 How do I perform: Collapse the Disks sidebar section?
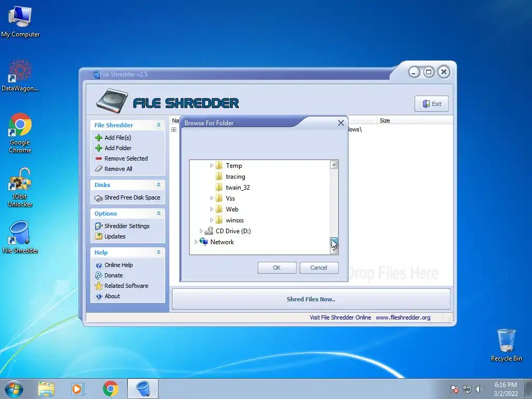(x=158, y=185)
